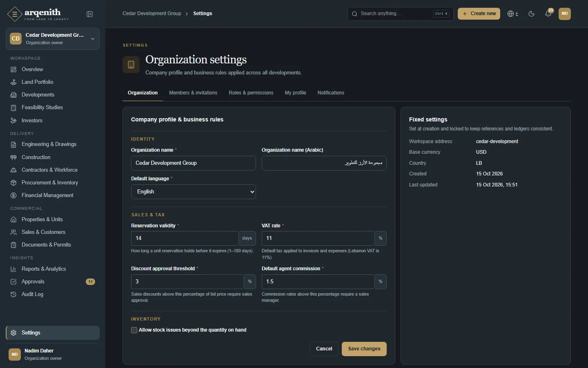Open notifications bell icon
Image resolution: width=588 pixels, height=368 pixels.
(548, 13)
